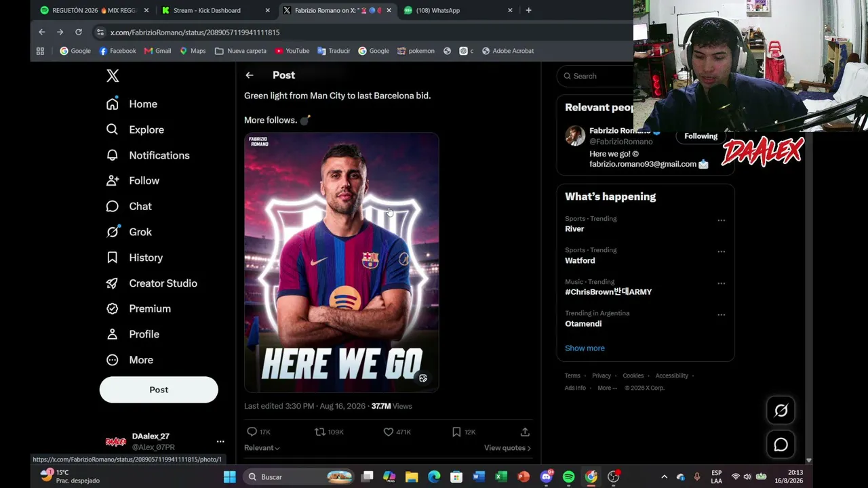Viewport: 868px width, 488px height.
Task: Open the Maps bookmark
Action: coord(193,51)
